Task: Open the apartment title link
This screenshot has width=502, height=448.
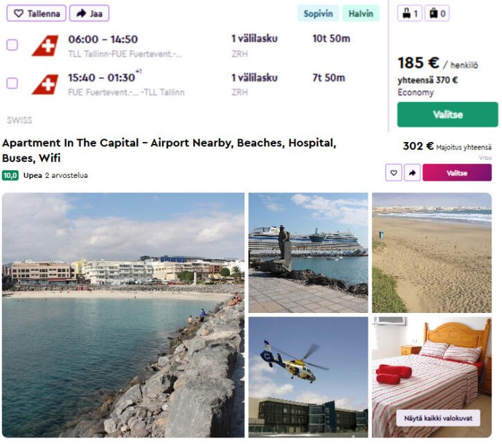Action: (169, 150)
